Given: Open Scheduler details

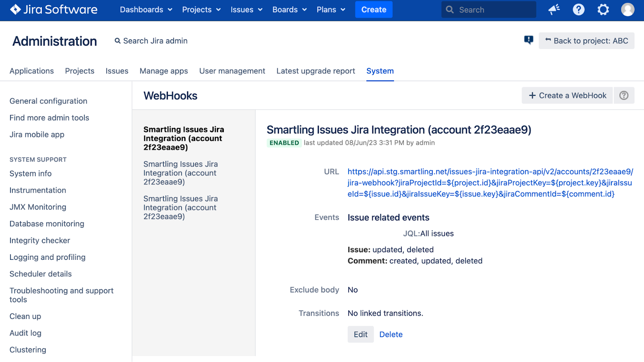Looking at the screenshot, I should click(41, 274).
